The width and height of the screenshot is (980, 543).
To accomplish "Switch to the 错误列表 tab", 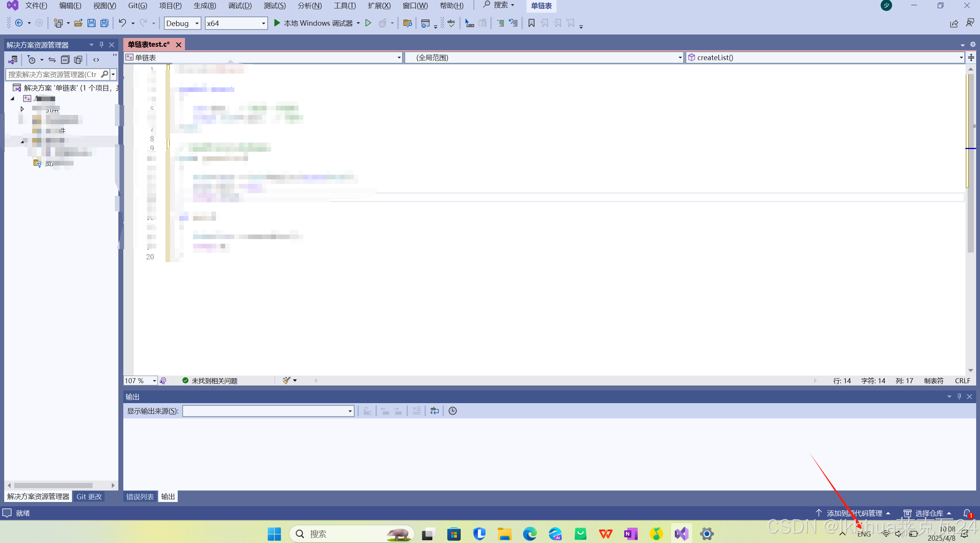I will pyautogui.click(x=140, y=497).
